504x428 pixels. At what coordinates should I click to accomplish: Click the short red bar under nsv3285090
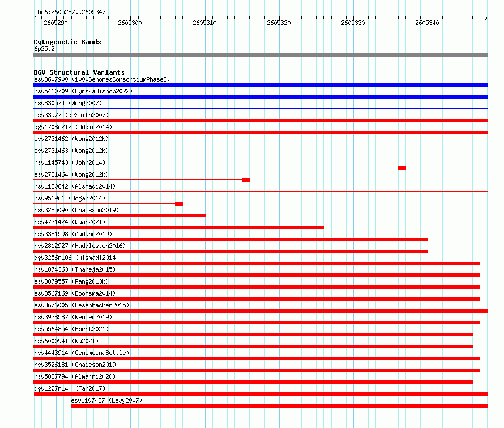point(119,216)
